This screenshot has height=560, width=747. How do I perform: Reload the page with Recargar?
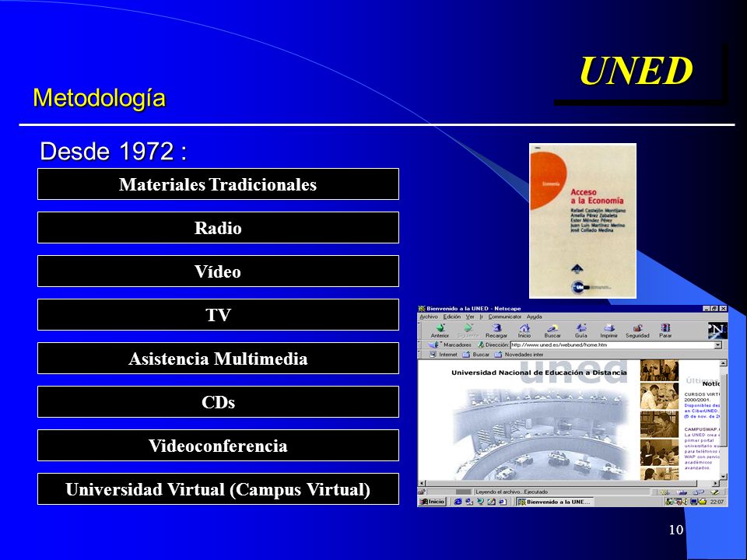click(496, 331)
